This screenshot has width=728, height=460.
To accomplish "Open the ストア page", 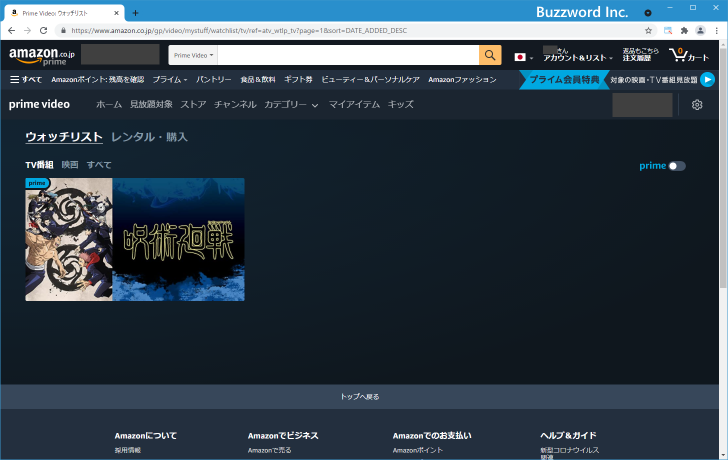I will (193, 105).
